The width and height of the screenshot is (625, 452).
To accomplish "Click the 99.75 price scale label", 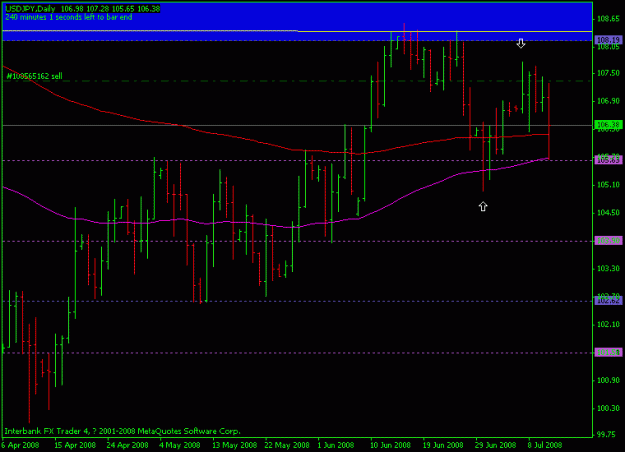I will click(609, 434).
